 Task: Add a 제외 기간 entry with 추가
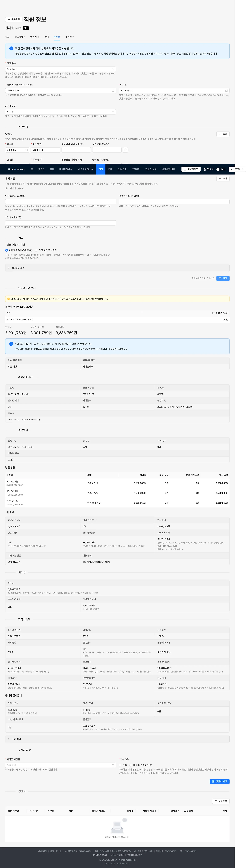(223, 179)
